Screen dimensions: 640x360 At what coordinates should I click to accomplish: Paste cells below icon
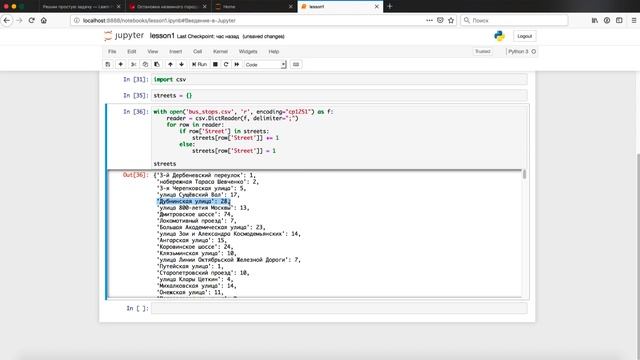point(157,64)
